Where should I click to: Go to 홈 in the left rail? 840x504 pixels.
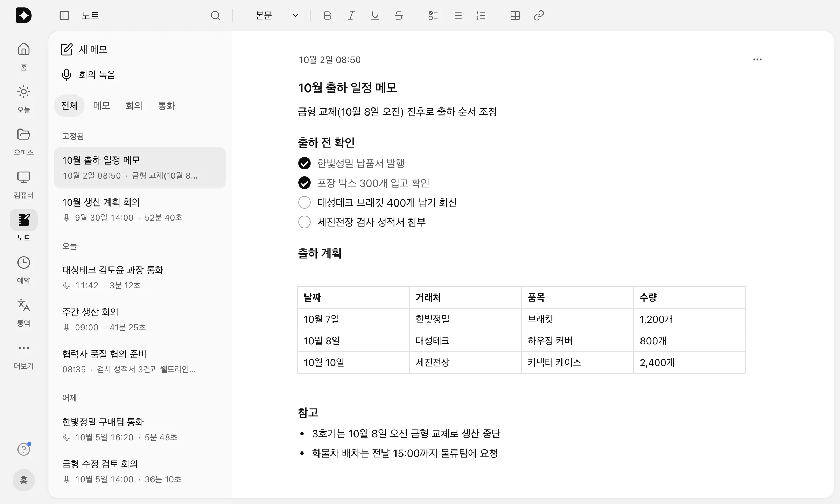[24, 56]
